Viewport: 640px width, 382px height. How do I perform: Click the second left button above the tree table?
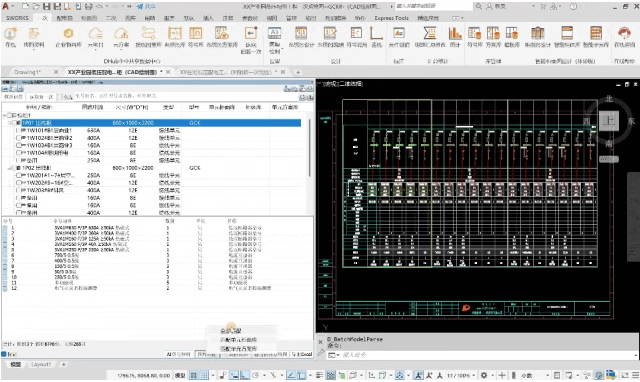click(42, 97)
